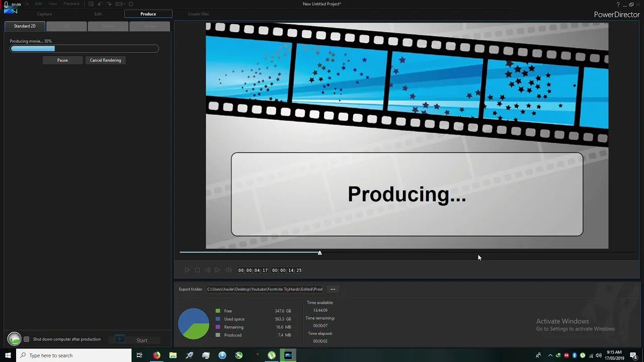The image size is (644, 362).
Task: Open the rocket icon app in taskbar
Action: pyautogui.click(x=189, y=355)
